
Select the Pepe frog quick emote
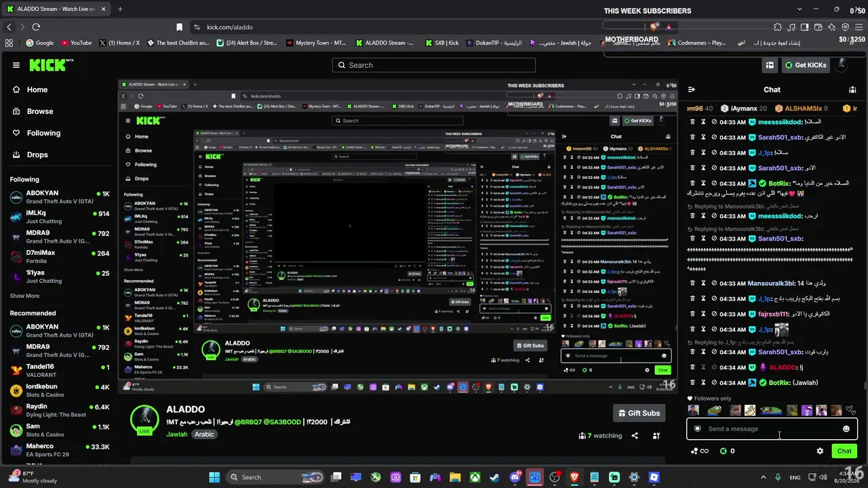coord(714,410)
